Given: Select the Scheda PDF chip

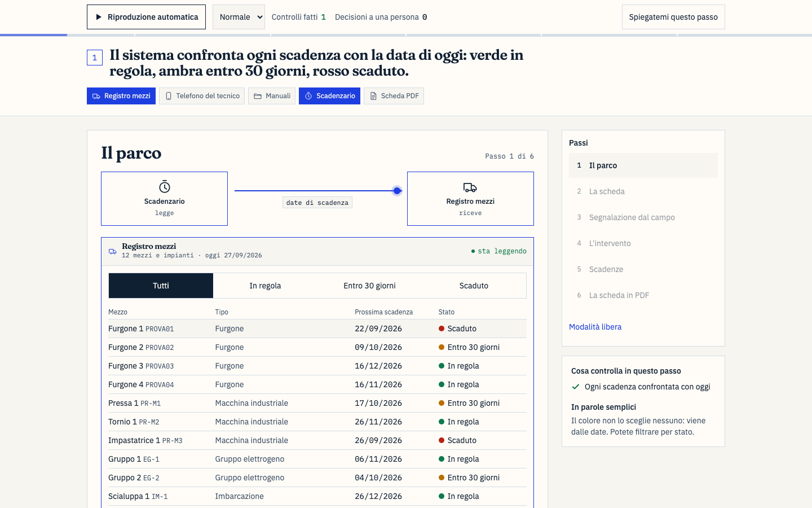Looking at the screenshot, I should click(394, 96).
